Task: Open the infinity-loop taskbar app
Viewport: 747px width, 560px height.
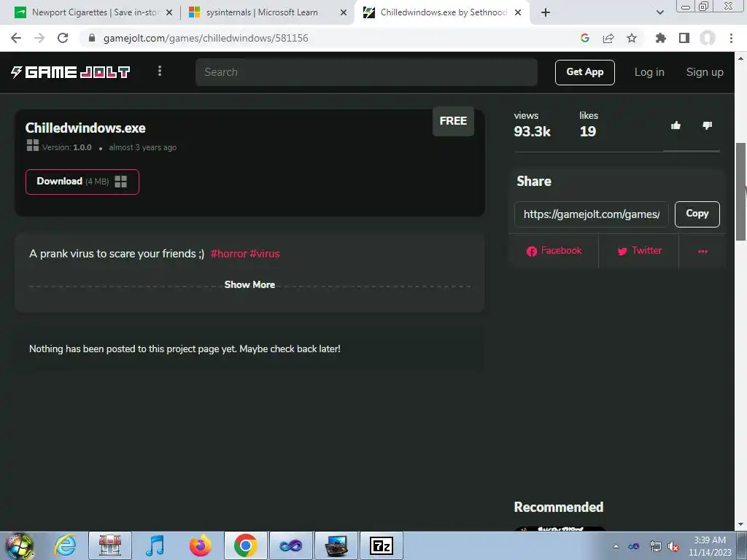Action: [290, 545]
